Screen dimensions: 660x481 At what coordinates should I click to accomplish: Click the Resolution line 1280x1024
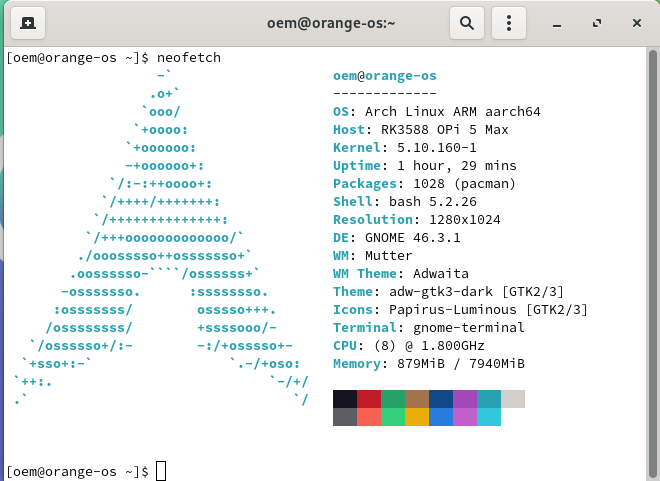coord(417,220)
